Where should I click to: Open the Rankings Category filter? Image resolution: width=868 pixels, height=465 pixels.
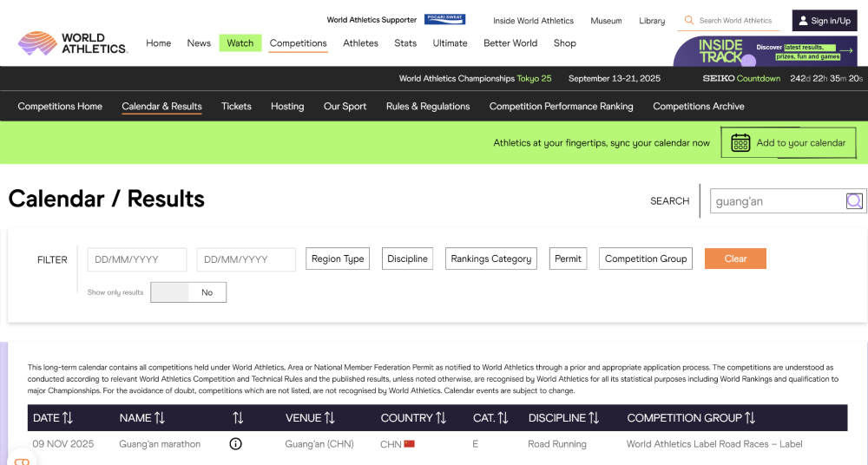click(490, 259)
